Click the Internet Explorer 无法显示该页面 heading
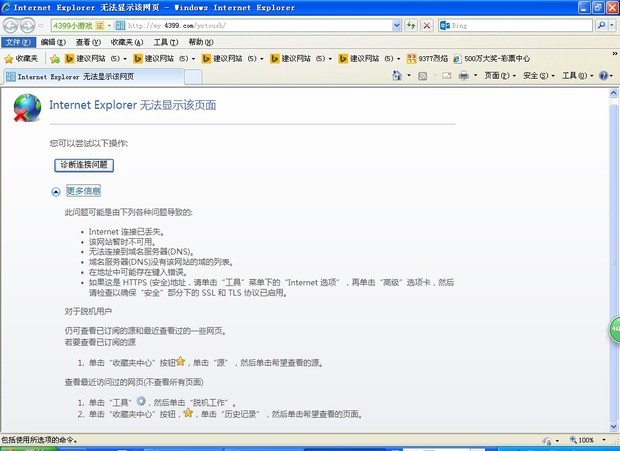Screen dimensions: 620x451 pos(133,105)
